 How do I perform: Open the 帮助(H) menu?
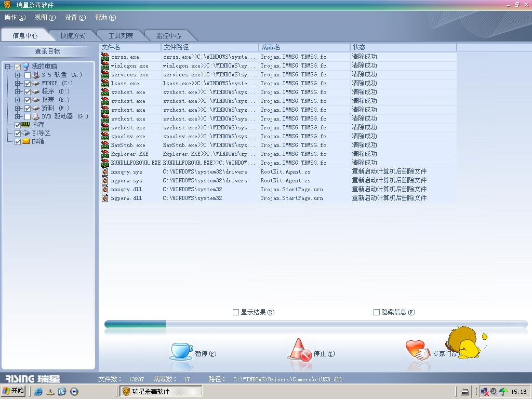tap(105, 17)
